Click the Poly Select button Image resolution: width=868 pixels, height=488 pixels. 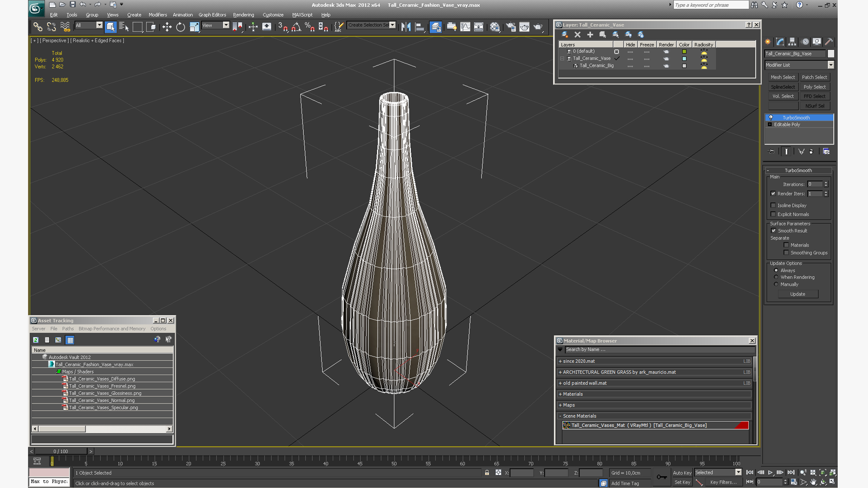pyautogui.click(x=814, y=87)
